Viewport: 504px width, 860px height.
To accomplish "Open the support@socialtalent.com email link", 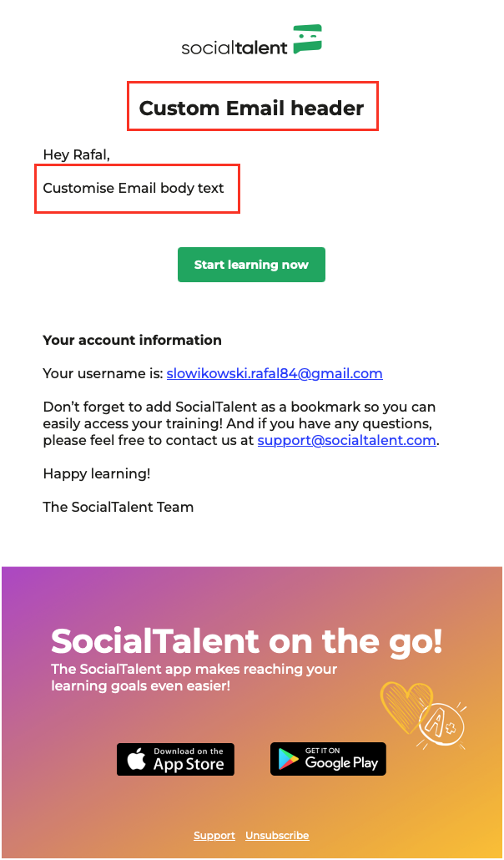I will (346, 440).
